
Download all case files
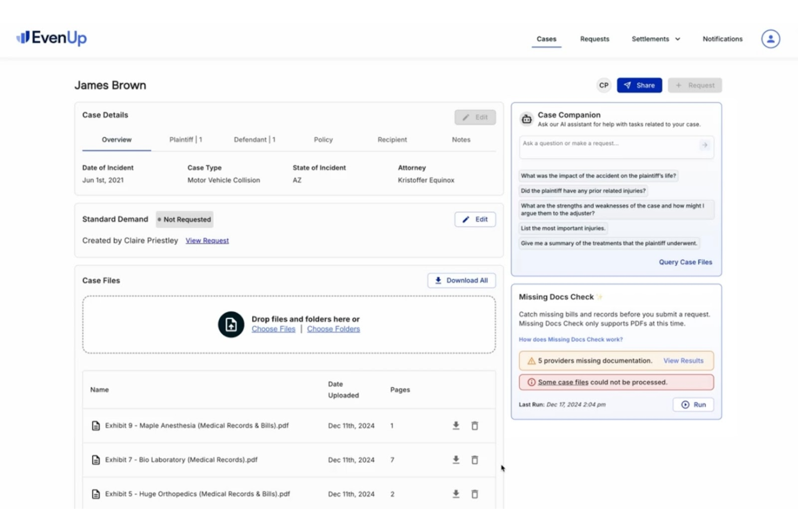tap(462, 280)
